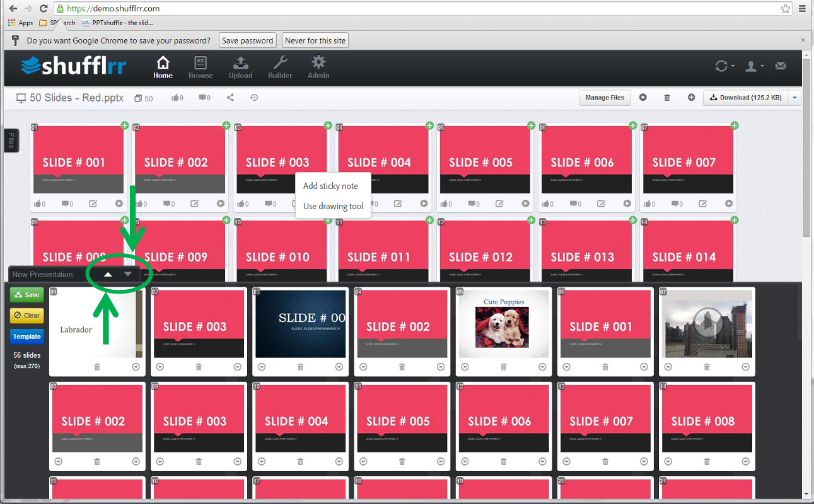Choose Use drawing tool
The width and height of the screenshot is (814, 504).
coord(333,206)
